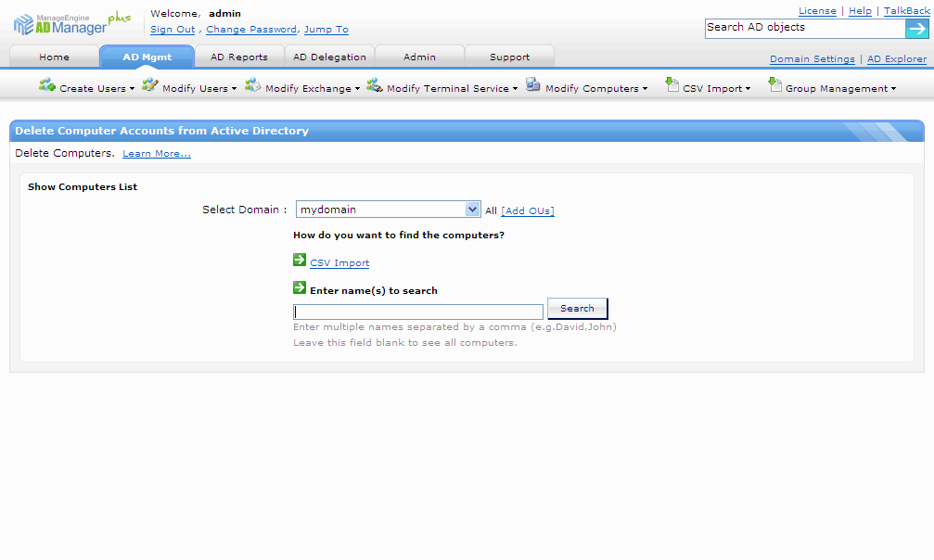The height and width of the screenshot is (560, 934).
Task: Click the Modify Users pencil icon
Action: [x=150, y=84]
